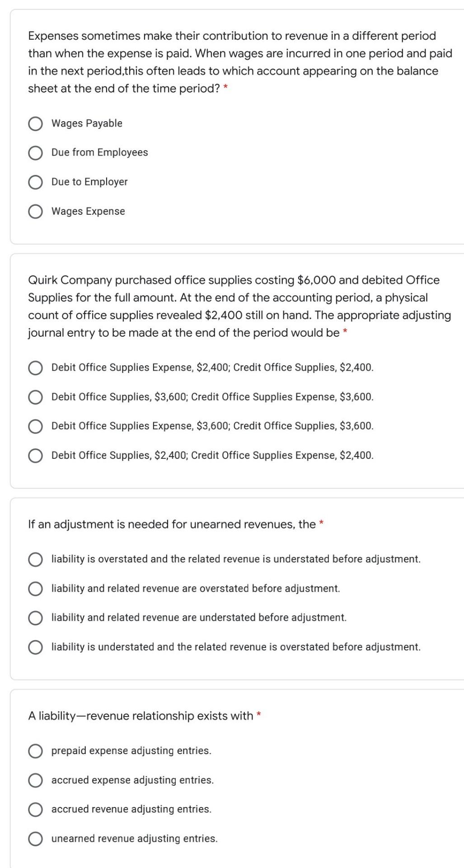The height and width of the screenshot is (868, 464).
Task: Choose Debit Office Supplies Expense $2,400 option
Action: coord(36,368)
